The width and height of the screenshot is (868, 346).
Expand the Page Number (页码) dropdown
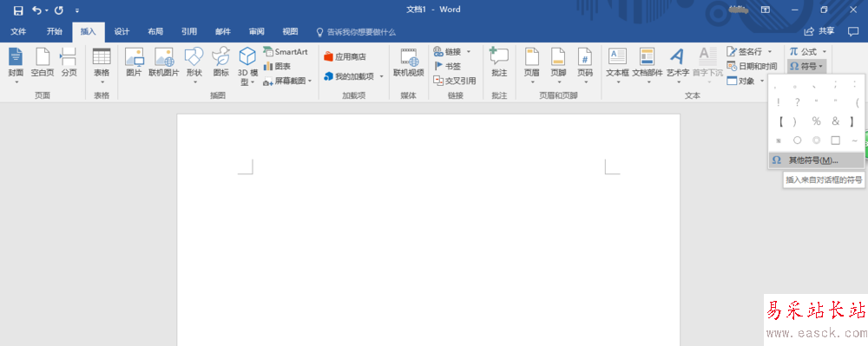585,83
